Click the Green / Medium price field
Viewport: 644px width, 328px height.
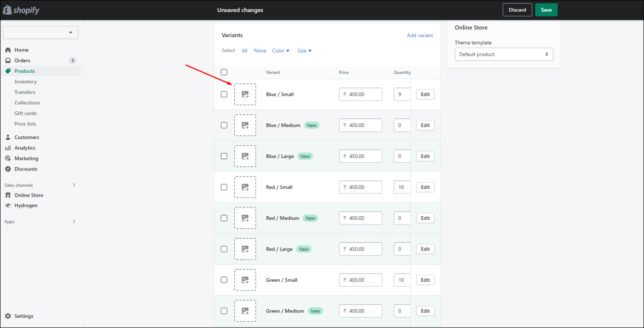pyautogui.click(x=361, y=311)
